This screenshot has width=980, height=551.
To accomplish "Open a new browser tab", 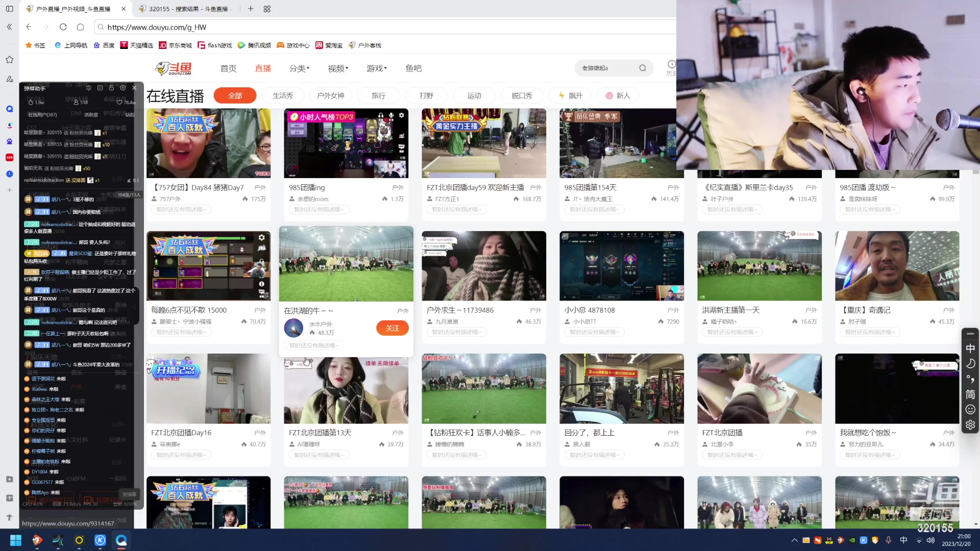I will [251, 9].
